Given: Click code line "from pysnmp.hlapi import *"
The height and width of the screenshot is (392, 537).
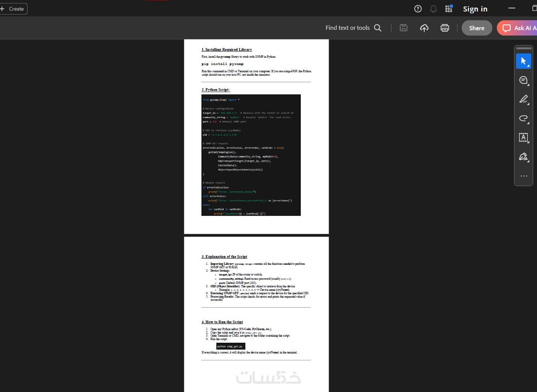Looking at the screenshot, I should pos(221,100).
